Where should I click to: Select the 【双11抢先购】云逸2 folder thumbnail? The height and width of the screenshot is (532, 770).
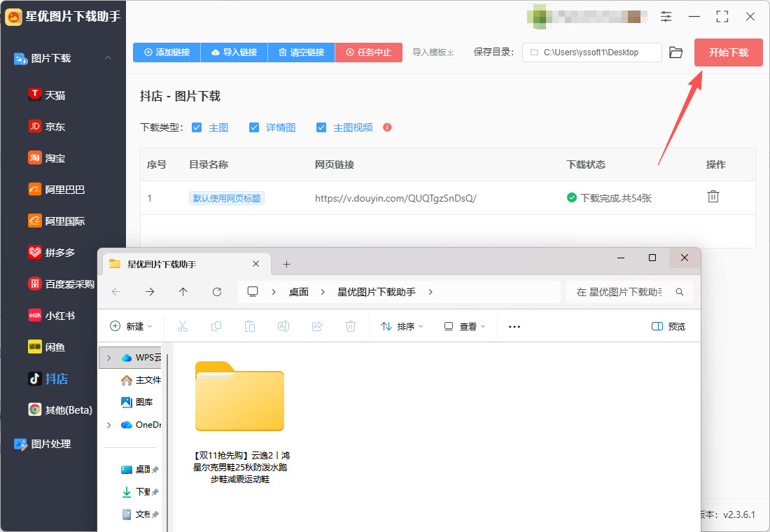coord(239,396)
